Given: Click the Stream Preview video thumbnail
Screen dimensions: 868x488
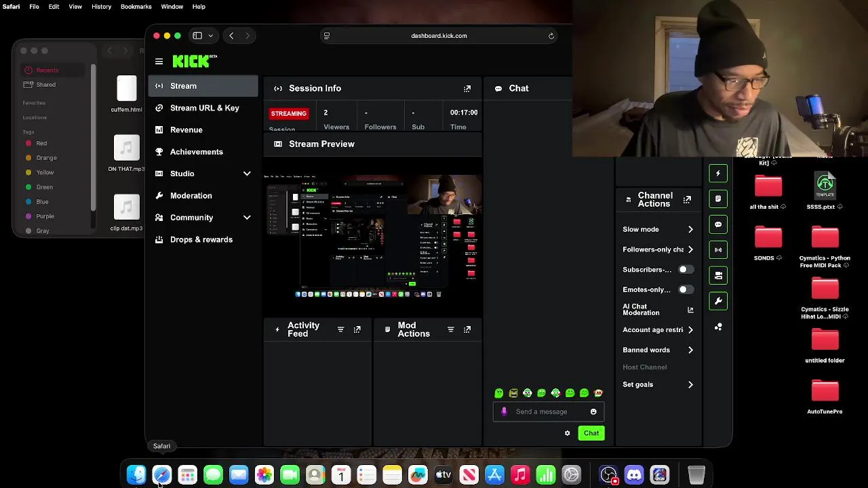Looking at the screenshot, I should coord(373,237).
